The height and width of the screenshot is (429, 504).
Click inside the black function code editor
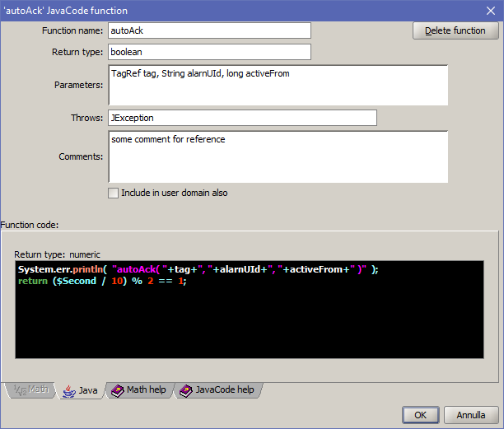click(x=250, y=310)
